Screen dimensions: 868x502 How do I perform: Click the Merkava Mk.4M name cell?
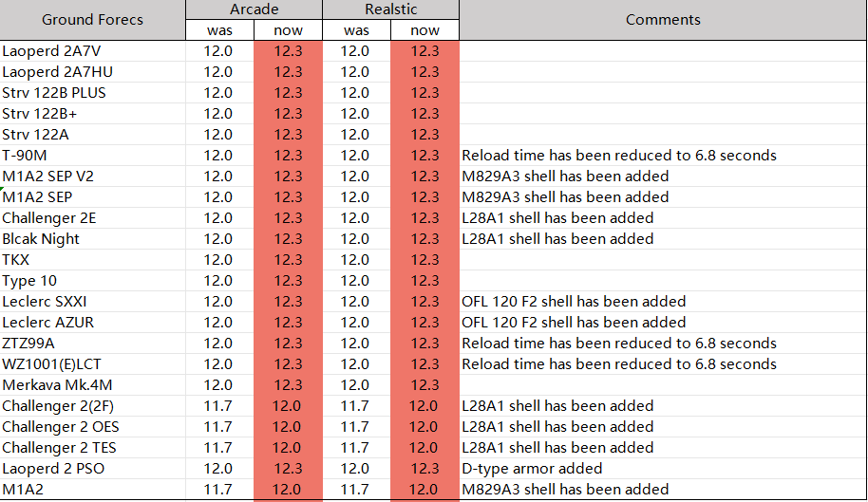92,385
